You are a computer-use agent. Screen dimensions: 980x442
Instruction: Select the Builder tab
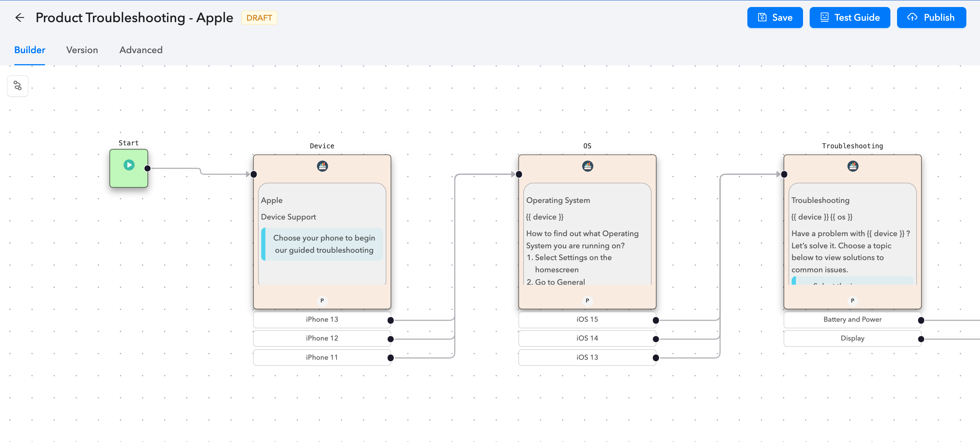pos(29,50)
